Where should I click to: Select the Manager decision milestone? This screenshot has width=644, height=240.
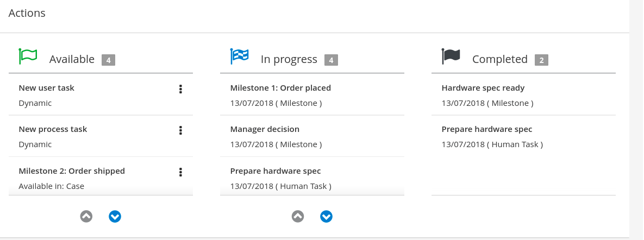(265, 129)
